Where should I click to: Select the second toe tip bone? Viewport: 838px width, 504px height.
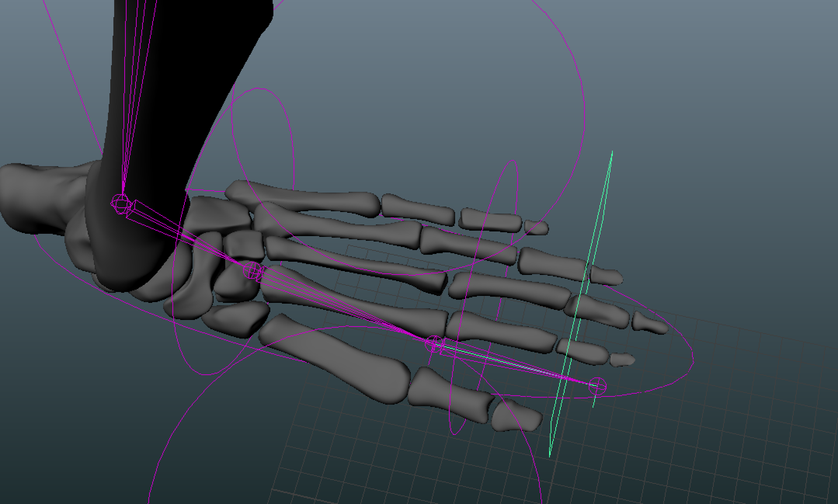[622, 359]
